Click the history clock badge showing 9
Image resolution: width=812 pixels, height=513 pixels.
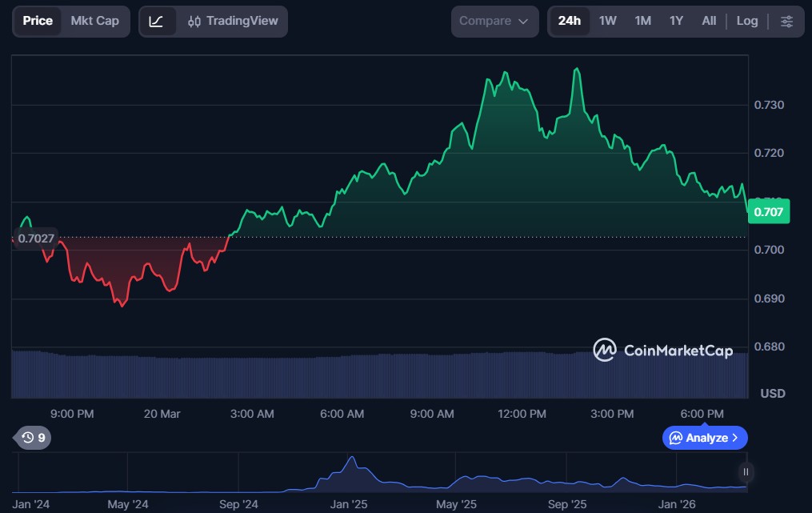[x=33, y=438]
